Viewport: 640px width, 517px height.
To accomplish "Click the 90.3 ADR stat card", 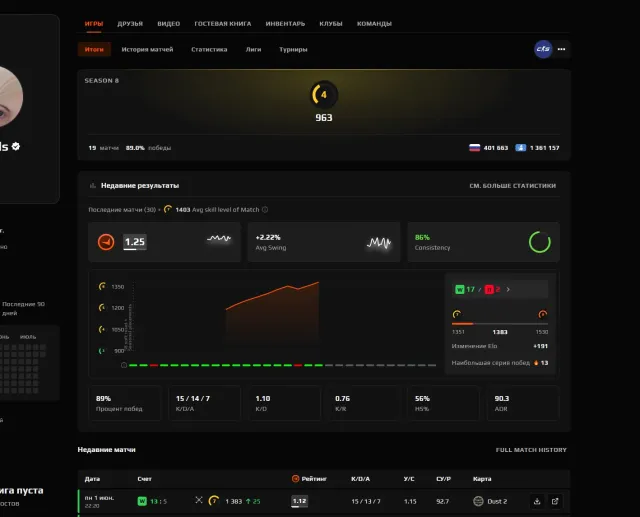I will coord(523,403).
